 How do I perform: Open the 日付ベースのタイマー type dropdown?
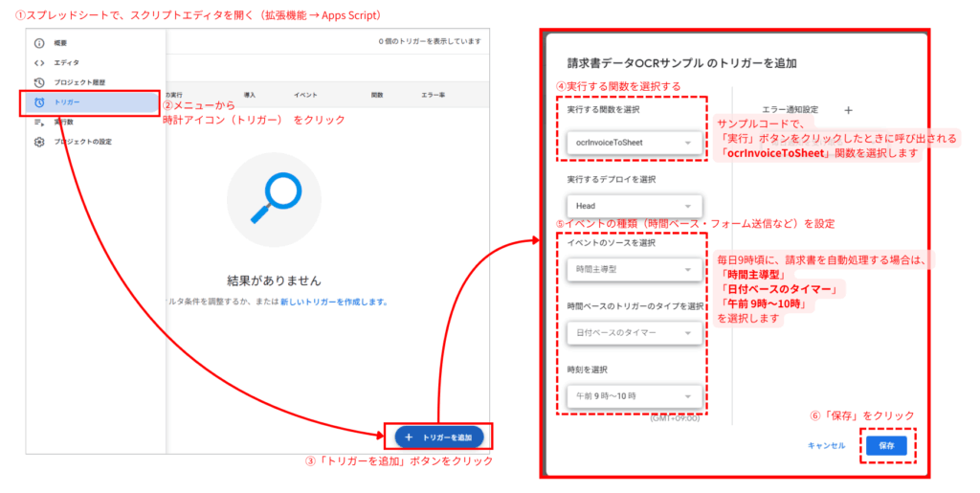click(634, 333)
